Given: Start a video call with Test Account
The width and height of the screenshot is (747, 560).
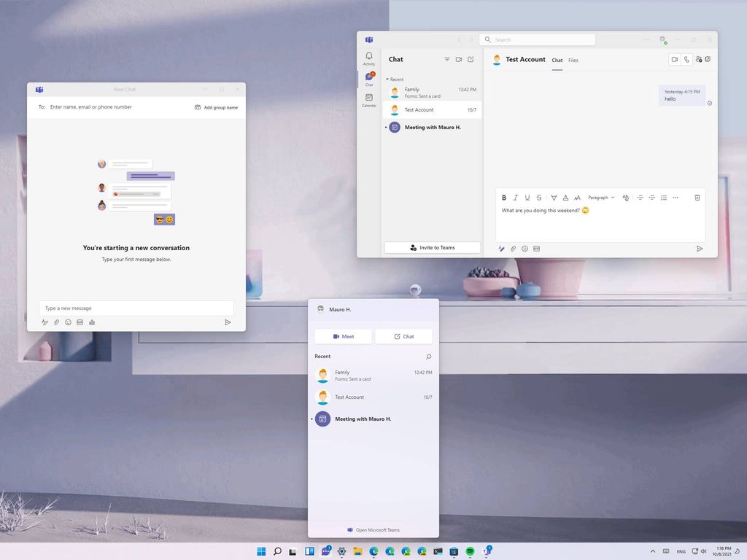Looking at the screenshot, I should pos(675,59).
